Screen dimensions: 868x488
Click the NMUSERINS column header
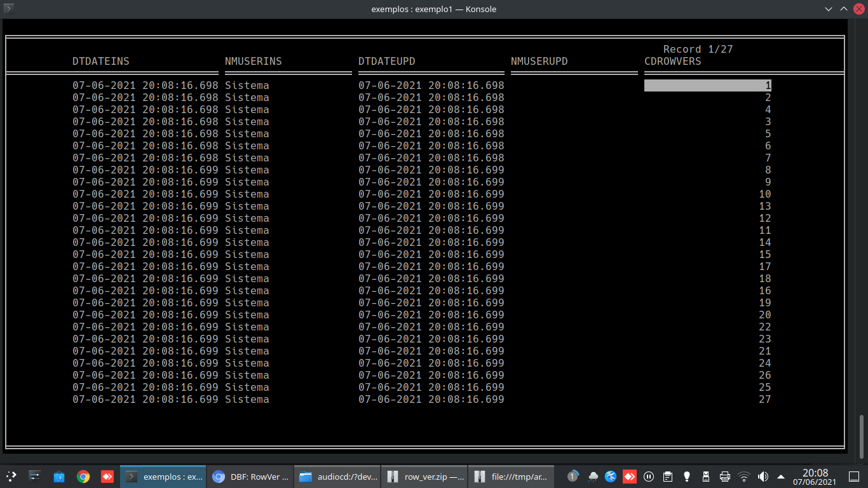(254, 62)
